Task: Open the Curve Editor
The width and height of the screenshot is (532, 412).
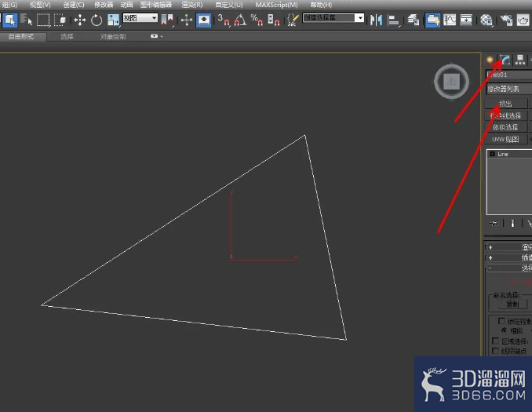Action: (x=450, y=20)
